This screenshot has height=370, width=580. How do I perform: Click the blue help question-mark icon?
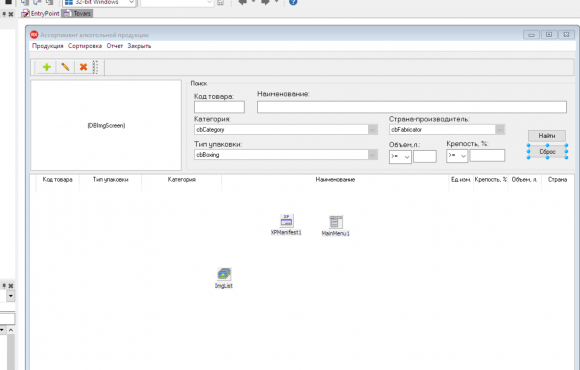[293, 2]
